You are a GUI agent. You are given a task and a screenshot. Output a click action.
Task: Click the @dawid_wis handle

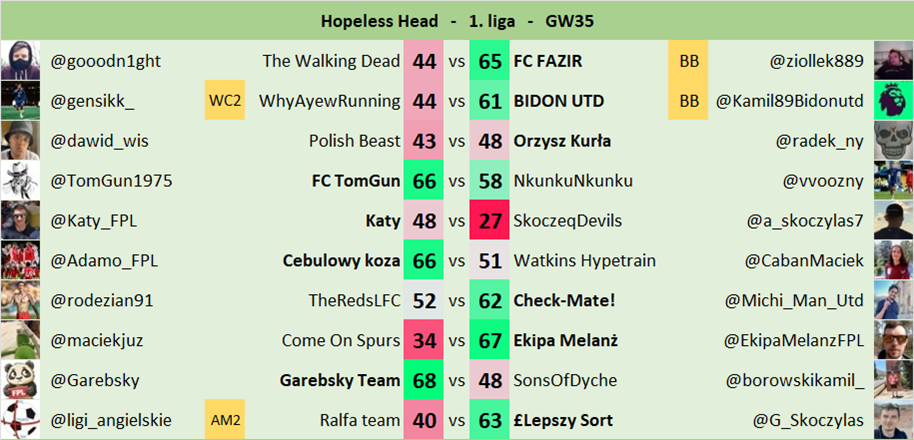pyautogui.click(x=100, y=141)
